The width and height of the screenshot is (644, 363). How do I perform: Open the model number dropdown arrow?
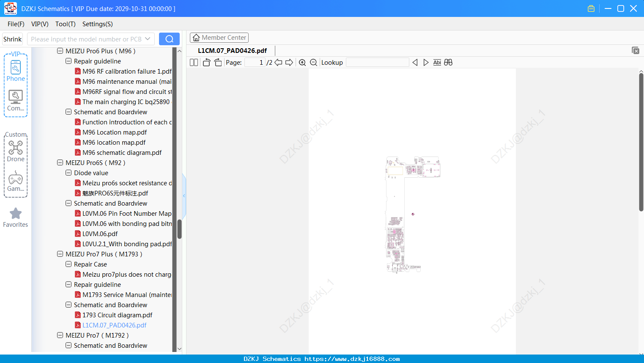[x=148, y=39]
